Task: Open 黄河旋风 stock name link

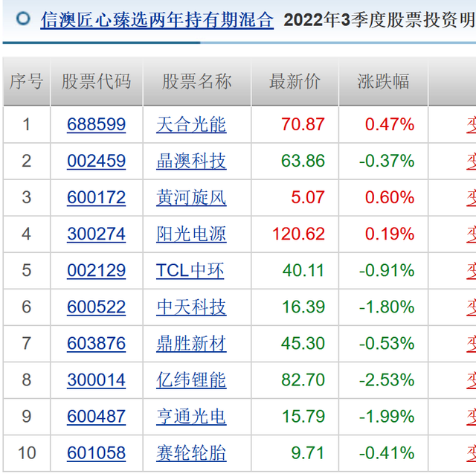Action: [x=191, y=197]
